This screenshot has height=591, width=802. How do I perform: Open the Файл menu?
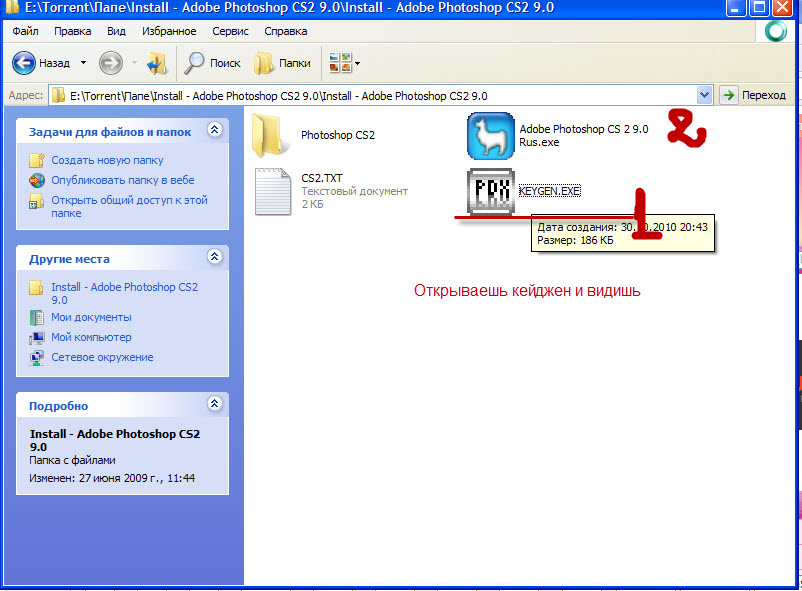25,31
